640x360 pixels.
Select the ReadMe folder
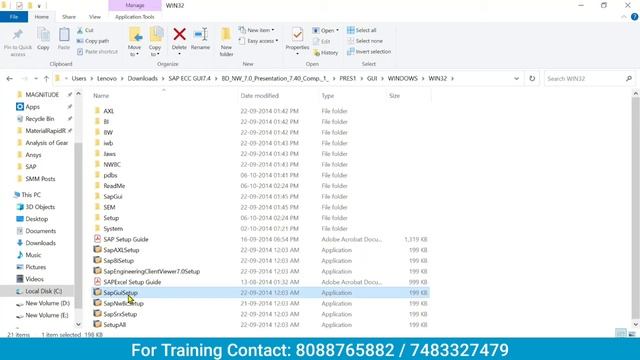tap(114, 186)
